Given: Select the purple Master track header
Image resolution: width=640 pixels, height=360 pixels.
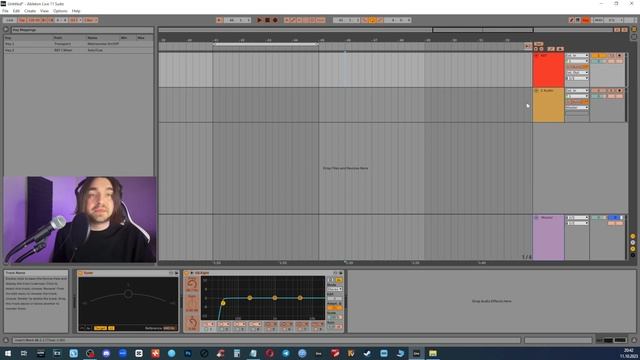Looking at the screenshot, I should [548, 238].
